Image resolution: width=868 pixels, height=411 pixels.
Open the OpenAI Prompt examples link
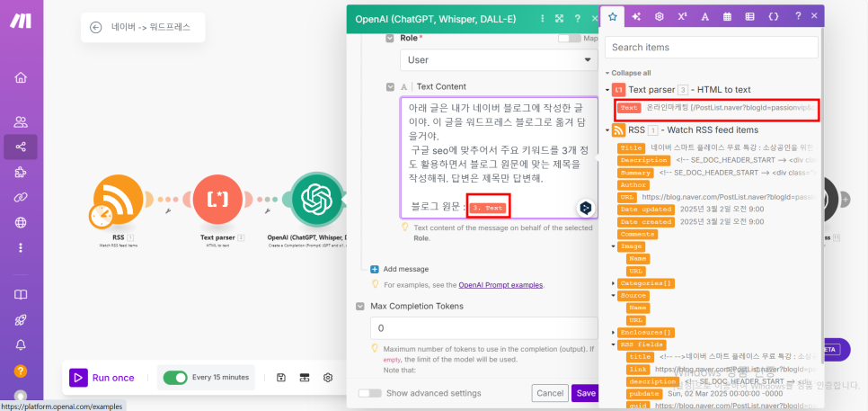[501, 285]
